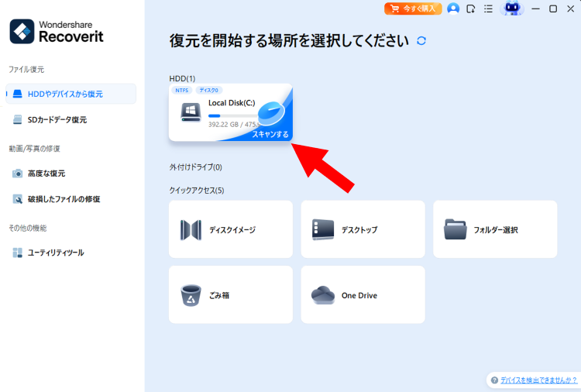Open the robot AI assistant icon
This screenshot has width=581, height=392.
click(512, 9)
